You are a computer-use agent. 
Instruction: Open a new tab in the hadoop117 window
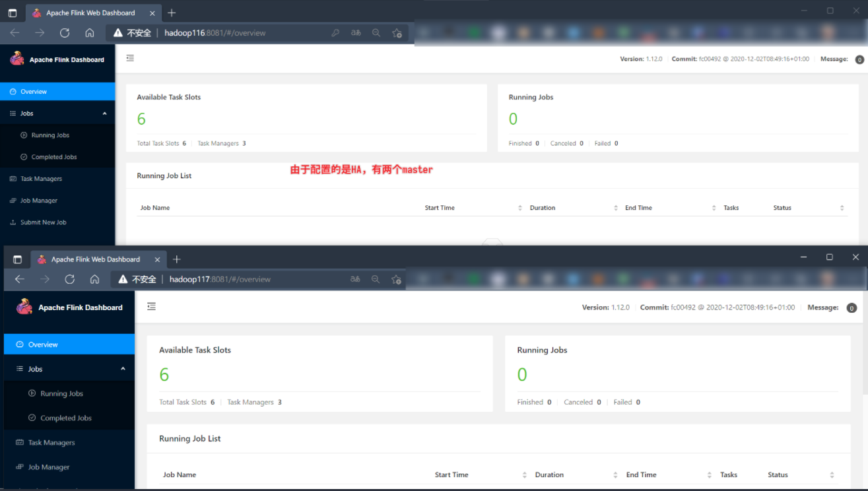176,259
